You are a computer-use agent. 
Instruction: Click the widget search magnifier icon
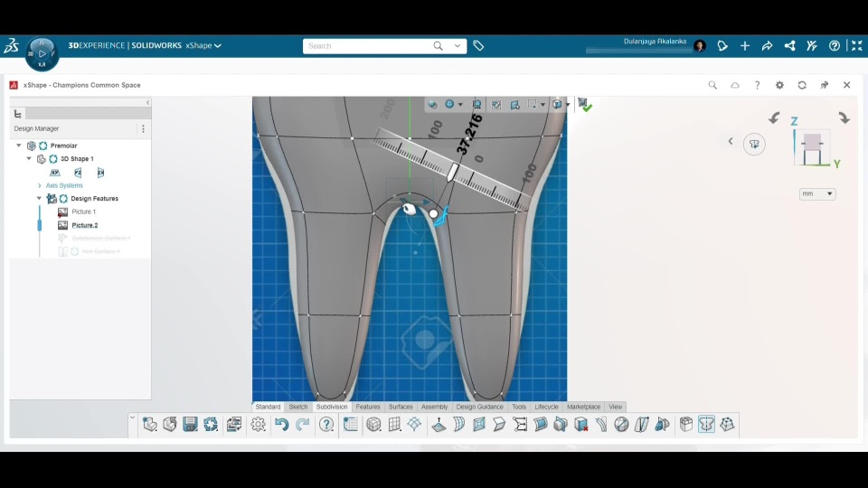pos(712,85)
